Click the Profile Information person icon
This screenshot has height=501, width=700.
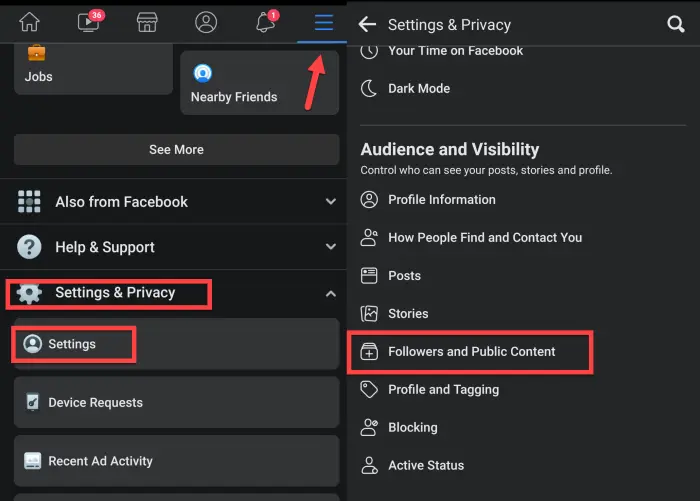pyautogui.click(x=369, y=200)
